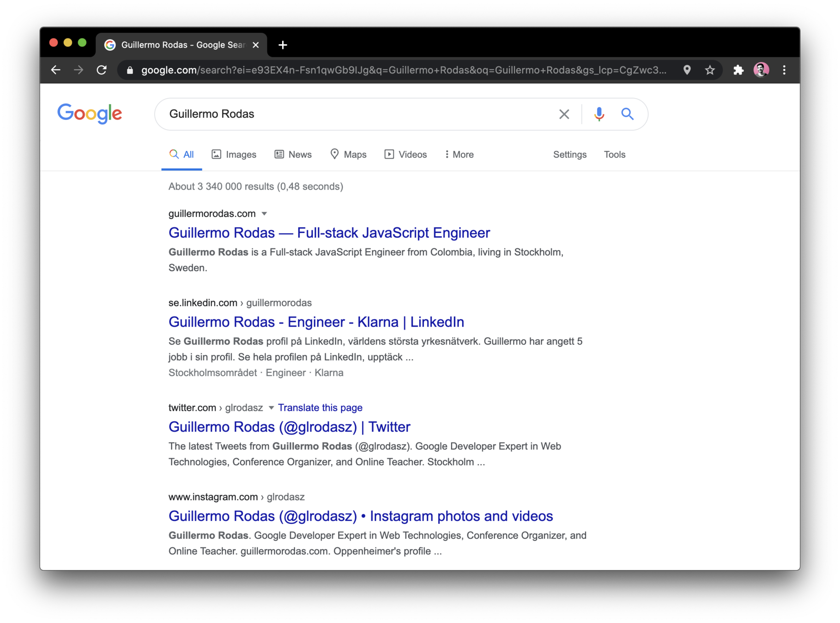Image resolution: width=840 pixels, height=623 pixels.
Task: Switch to Maps tab
Action: pos(348,155)
